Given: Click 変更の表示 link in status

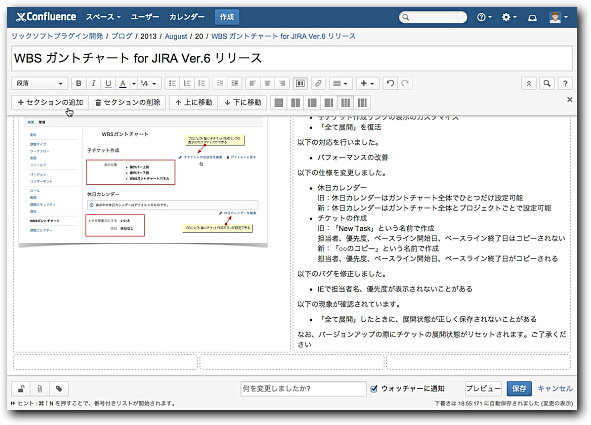Looking at the screenshot, I should [557, 404].
